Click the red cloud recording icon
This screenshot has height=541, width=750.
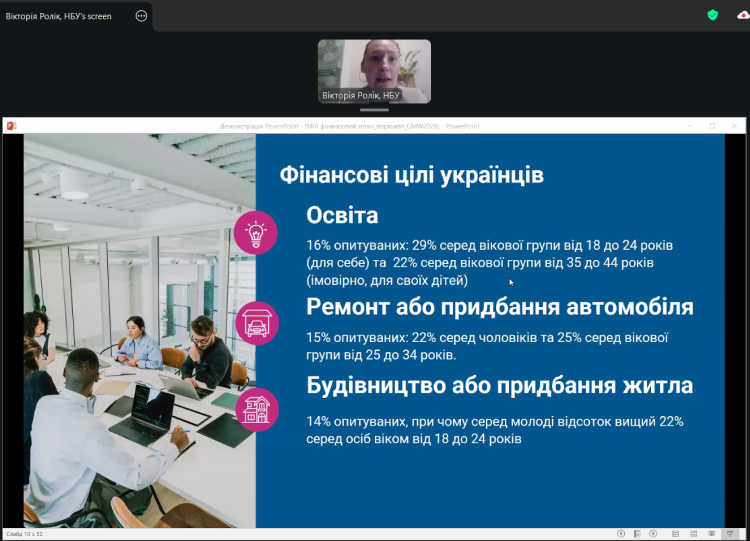pos(744,16)
